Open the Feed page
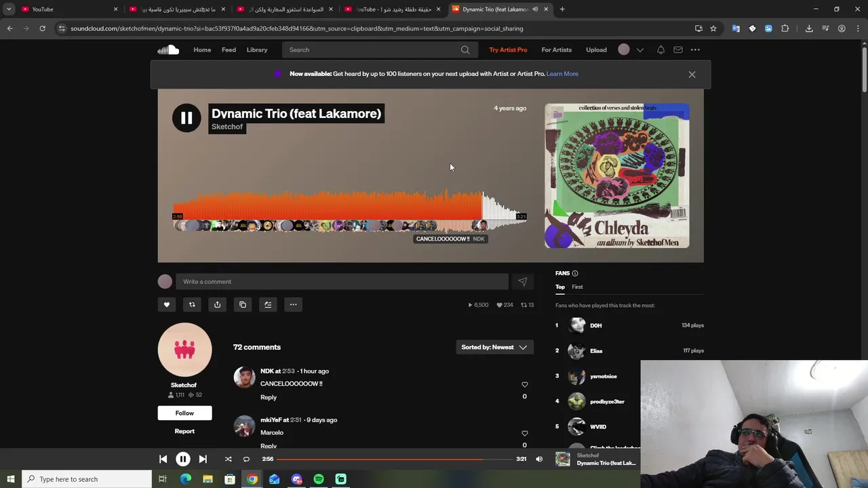 (229, 49)
